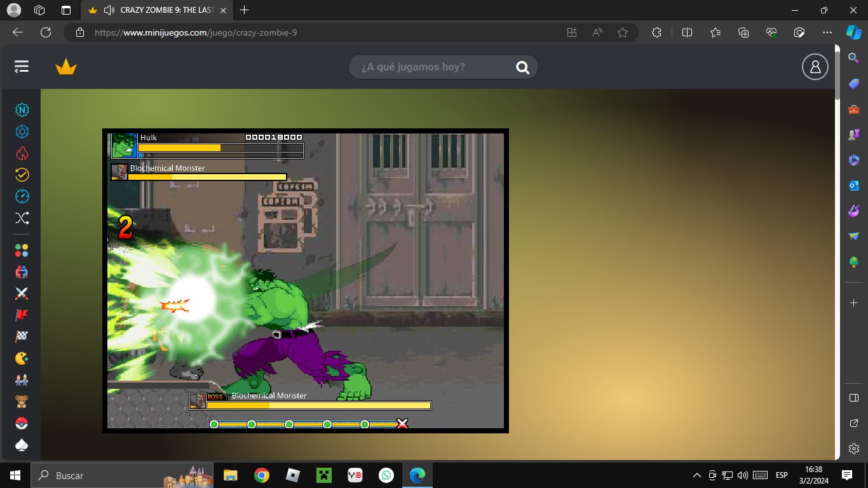Open the user profile icon

(815, 67)
